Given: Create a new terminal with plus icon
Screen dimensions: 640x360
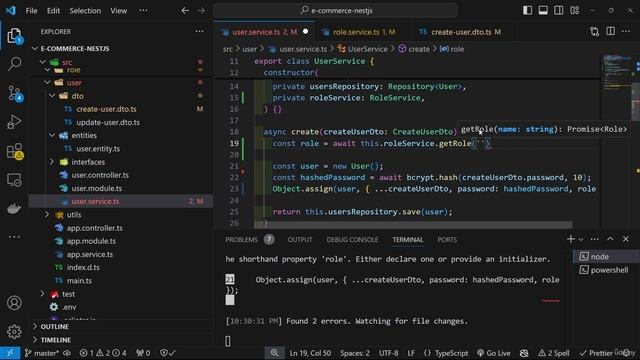Looking at the screenshot, I should 571,239.
